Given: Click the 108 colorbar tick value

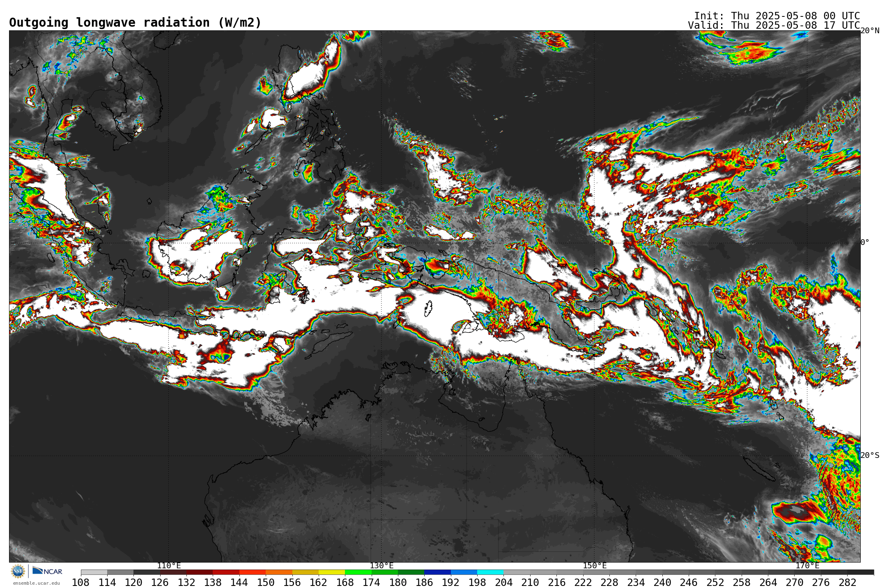Looking at the screenshot, I should click(81, 583).
